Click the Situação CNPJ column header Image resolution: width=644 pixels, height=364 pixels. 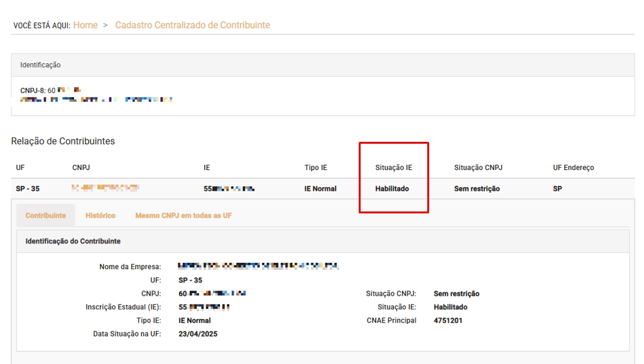(x=478, y=168)
